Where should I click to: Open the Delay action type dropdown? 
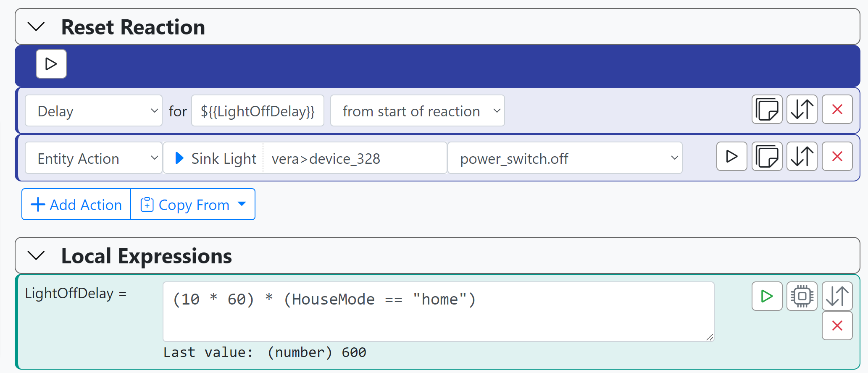93,111
